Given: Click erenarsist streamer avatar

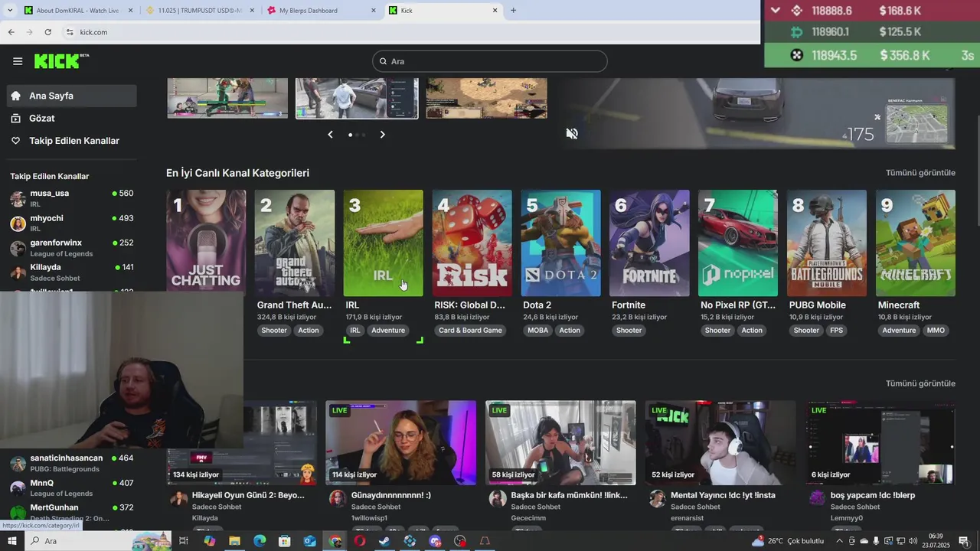Looking at the screenshot, I should pyautogui.click(x=657, y=499).
